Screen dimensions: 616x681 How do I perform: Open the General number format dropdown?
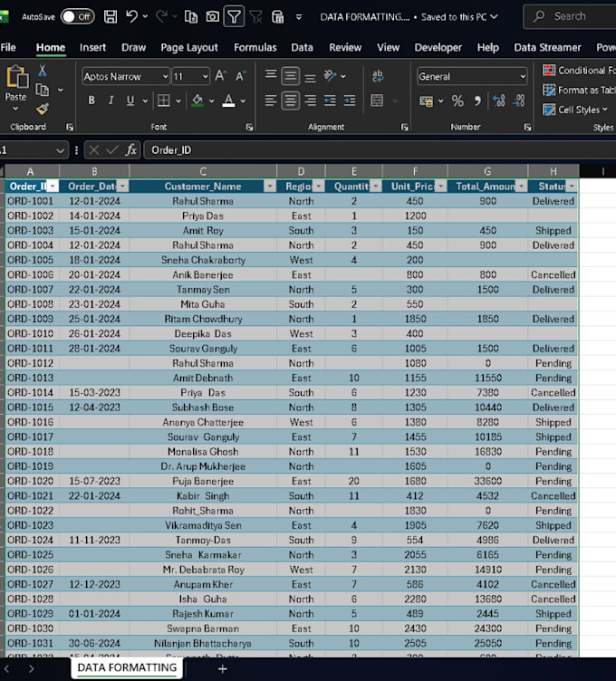(523, 76)
